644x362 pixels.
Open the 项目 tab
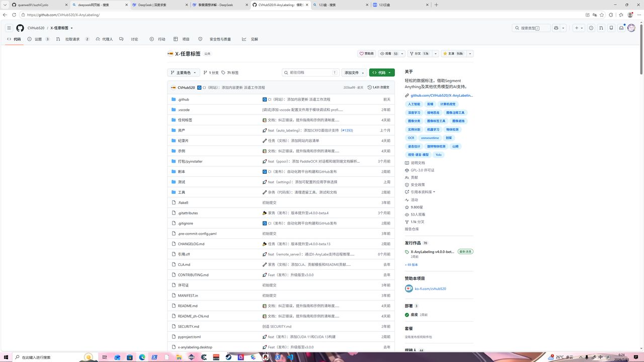(x=182, y=39)
